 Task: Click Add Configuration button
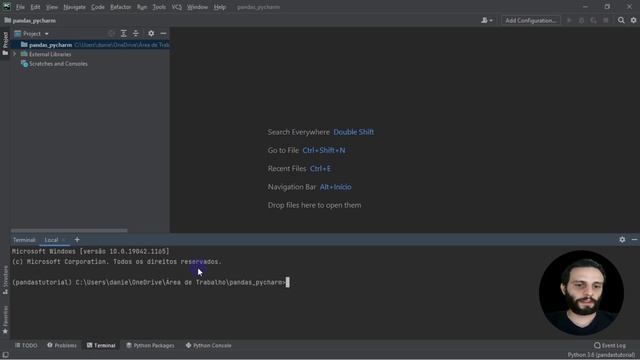pyautogui.click(x=531, y=20)
